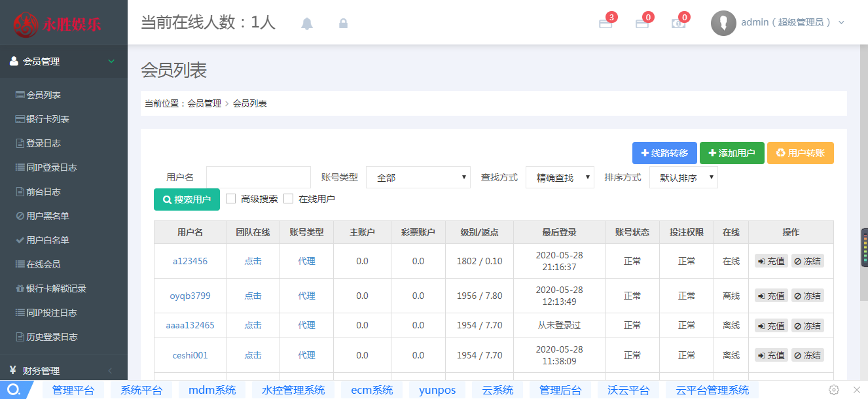
Task: Click the lock icon in header
Action: tap(343, 24)
